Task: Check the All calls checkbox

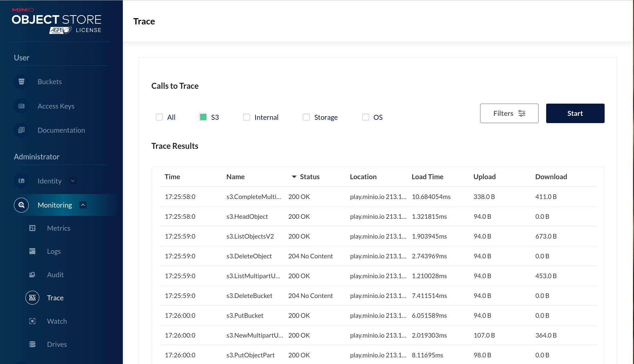Action: (x=159, y=117)
